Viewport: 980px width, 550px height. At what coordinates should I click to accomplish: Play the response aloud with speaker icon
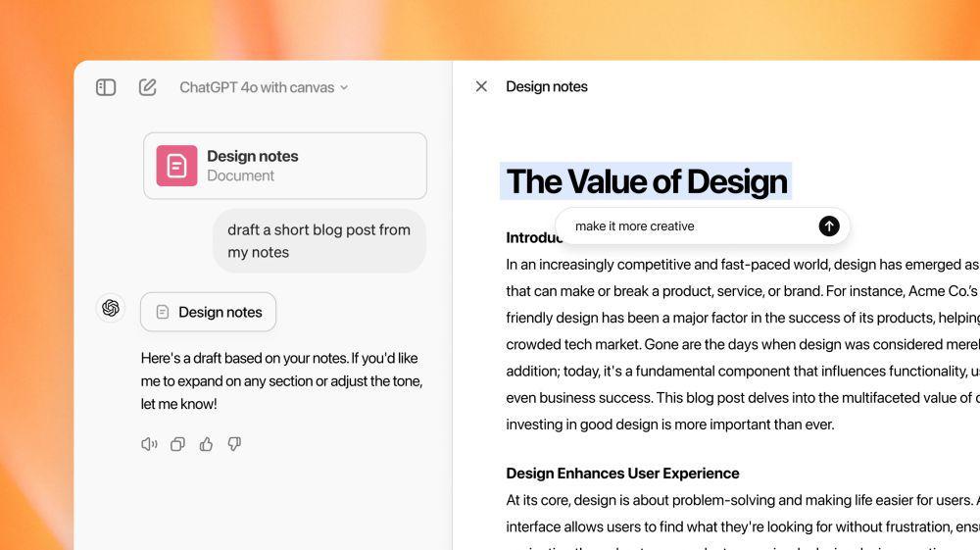(x=149, y=444)
